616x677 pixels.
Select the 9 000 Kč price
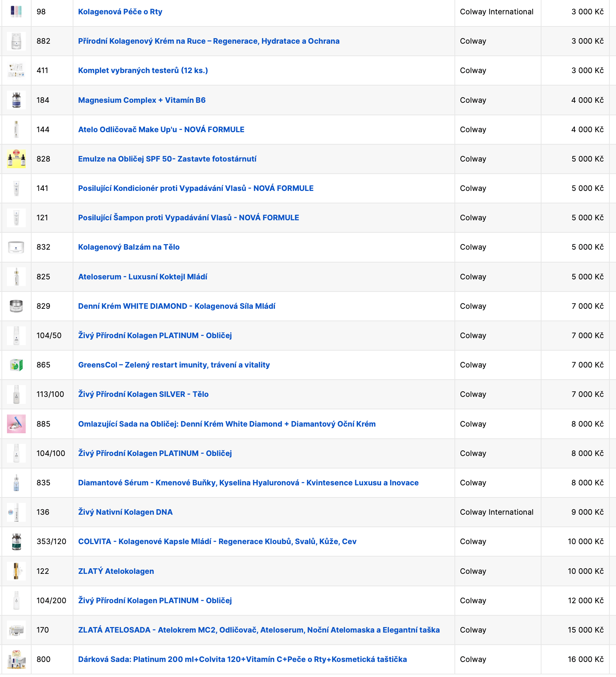pos(587,512)
